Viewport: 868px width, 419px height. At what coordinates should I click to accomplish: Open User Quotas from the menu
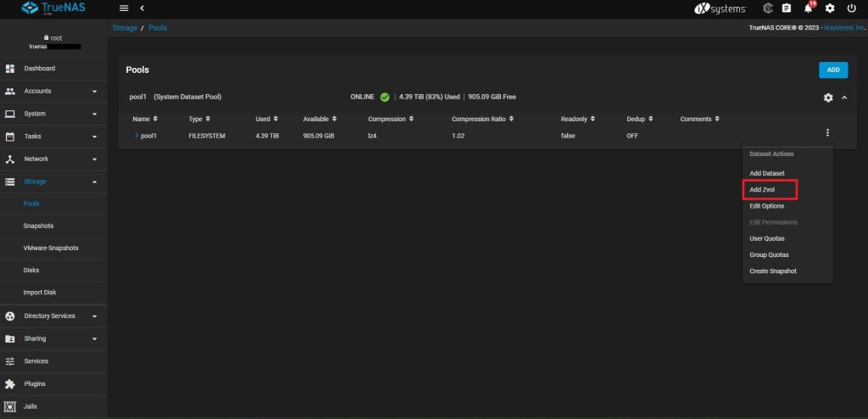click(766, 238)
